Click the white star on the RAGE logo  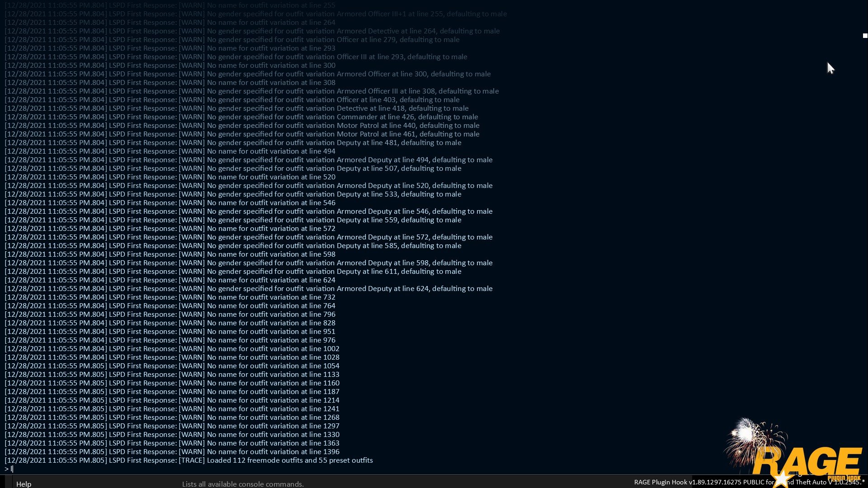(x=782, y=479)
